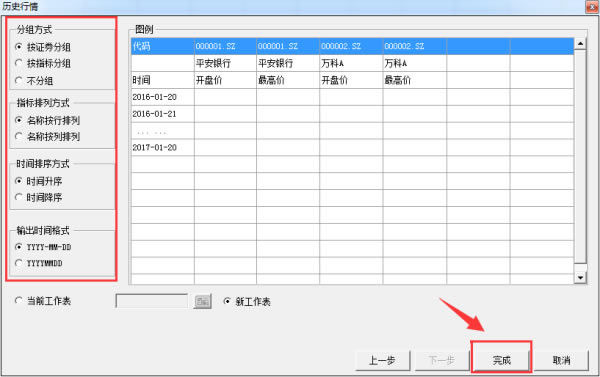Screen dimensions: 600x377
Task: Select 按证券分组 grouping option
Action: [42, 47]
